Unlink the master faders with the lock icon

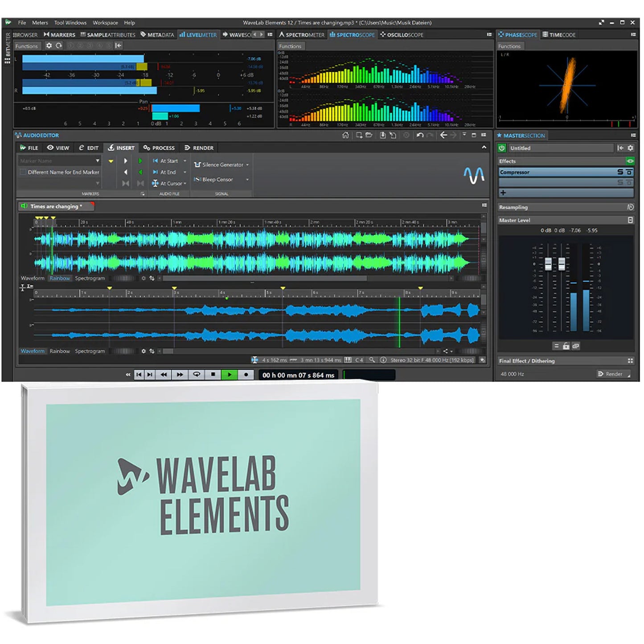[x=566, y=346]
